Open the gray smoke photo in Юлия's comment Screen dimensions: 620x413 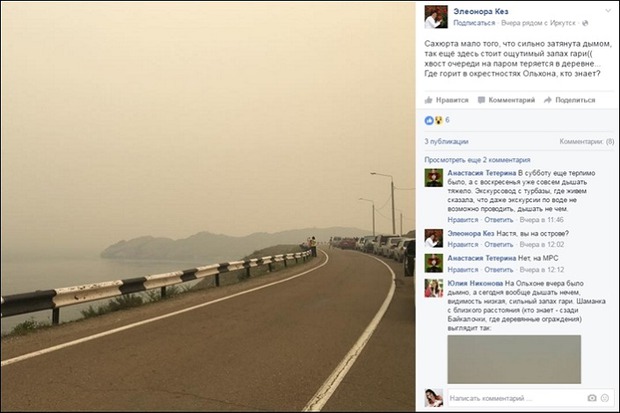coord(514,359)
